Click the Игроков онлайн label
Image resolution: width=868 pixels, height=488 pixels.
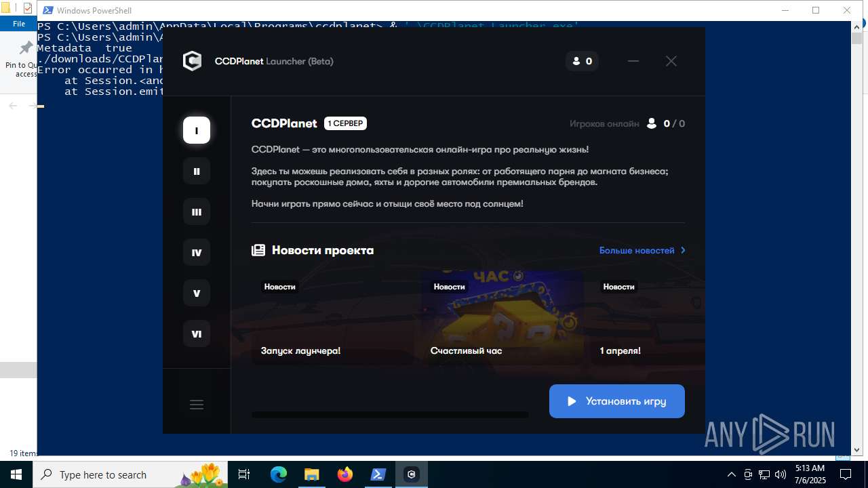pyautogui.click(x=604, y=123)
